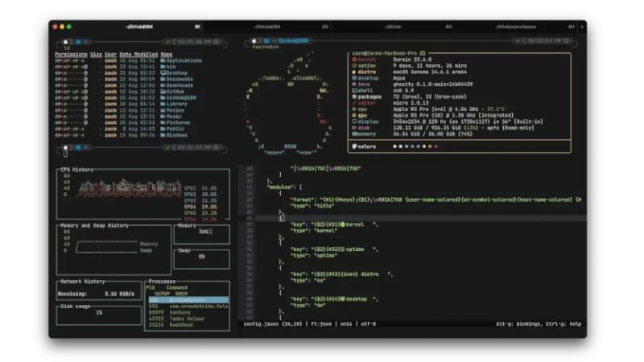Click the CPU1 41.0% legend entry

[200, 188]
